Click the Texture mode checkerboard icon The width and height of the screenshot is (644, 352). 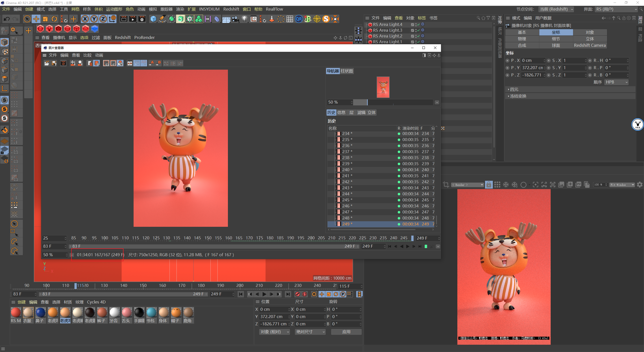5,52
